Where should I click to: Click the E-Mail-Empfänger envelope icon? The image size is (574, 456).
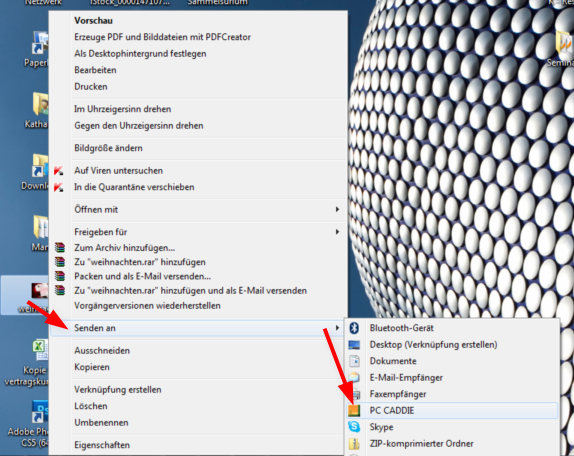click(x=354, y=377)
